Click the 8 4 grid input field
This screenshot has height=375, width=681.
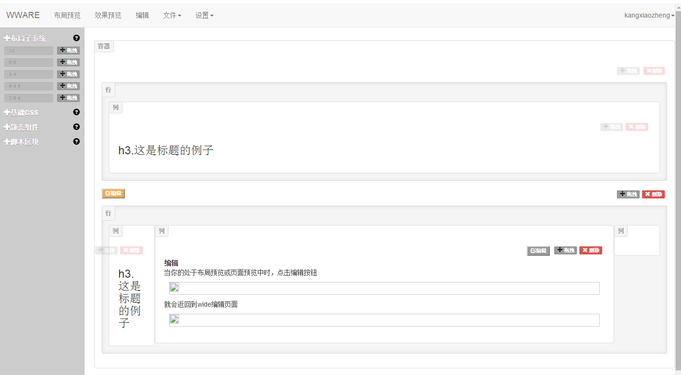[x=29, y=74]
